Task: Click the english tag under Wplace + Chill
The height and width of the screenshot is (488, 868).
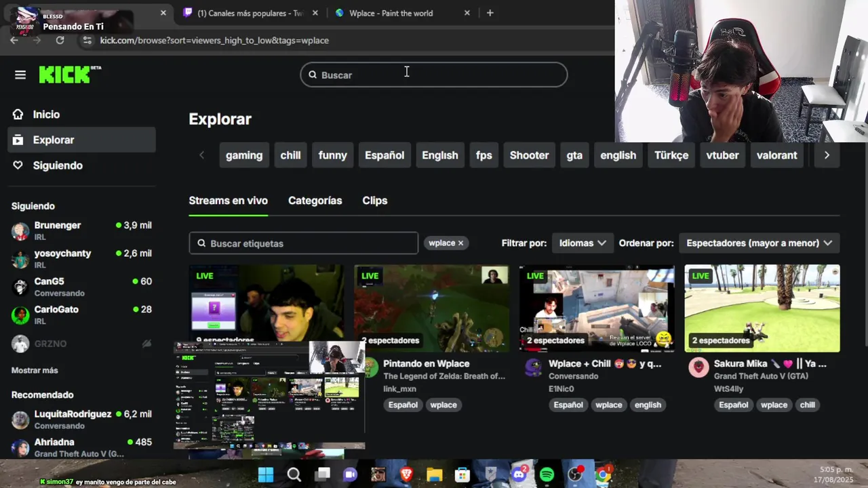Action: tap(648, 405)
